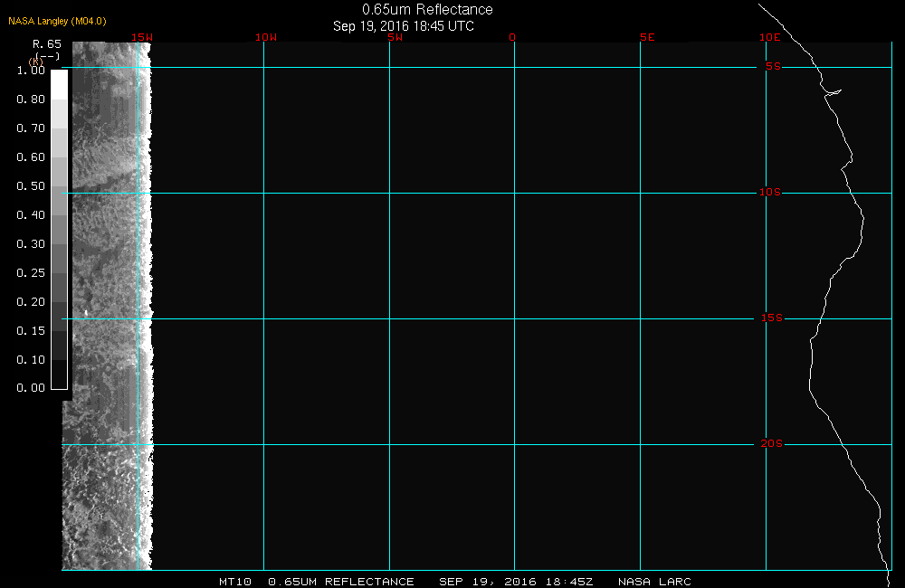Click the 'MT10' footer text
The width and height of the screenshot is (905, 588).
(235, 582)
